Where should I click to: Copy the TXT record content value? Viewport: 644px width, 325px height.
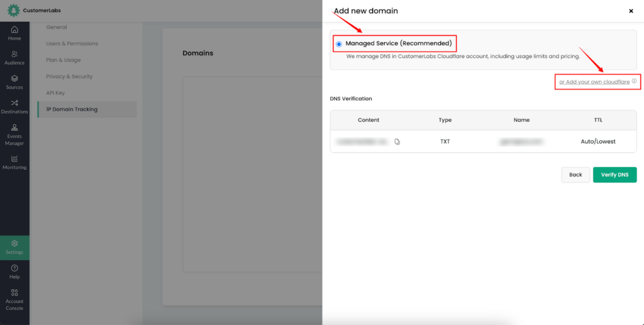(x=397, y=142)
